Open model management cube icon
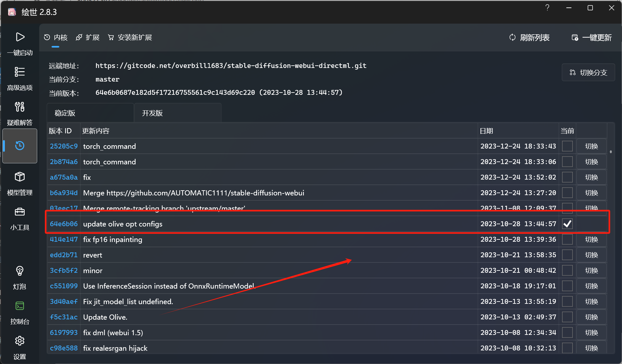622x364 pixels. pos(20,177)
